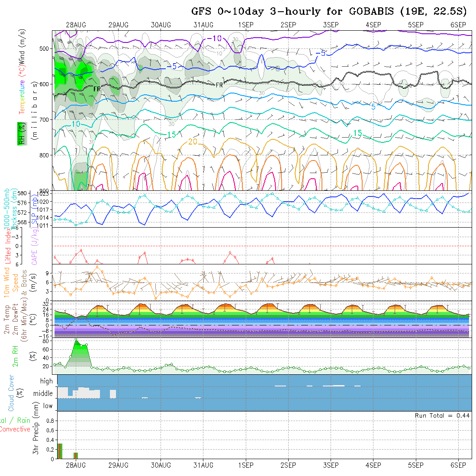
Task: Click the 3SEP label on the bottom axis
Action: tap(331, 465)
